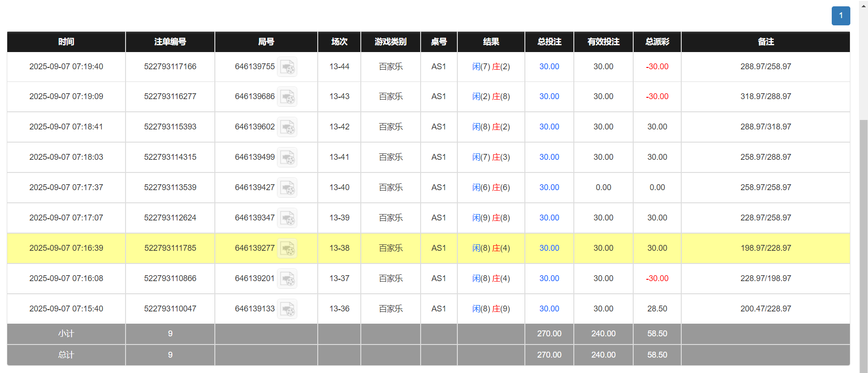Open total bet link for session 13-43
868x373 pixels.
point(549,96)
